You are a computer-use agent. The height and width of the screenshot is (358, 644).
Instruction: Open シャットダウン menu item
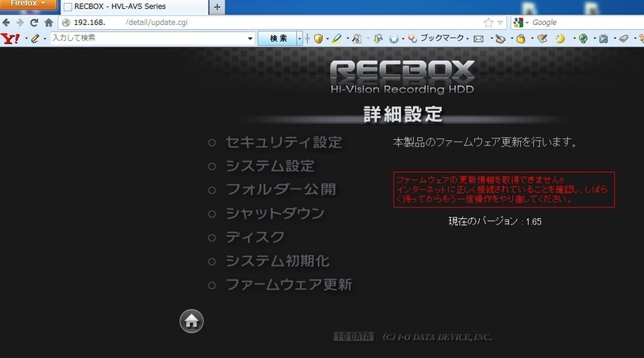[275, 213]
